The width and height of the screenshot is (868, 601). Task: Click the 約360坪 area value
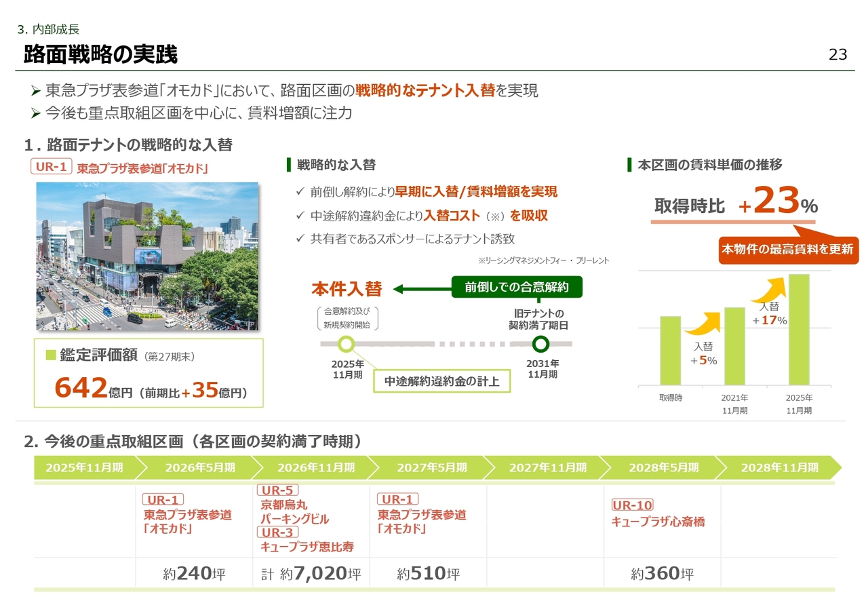point(663,574)
